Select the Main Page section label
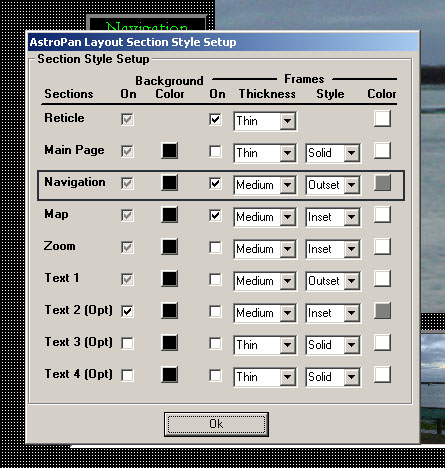Image resolution: width=445 pixels, height=468 pixels. click(74, 150)
